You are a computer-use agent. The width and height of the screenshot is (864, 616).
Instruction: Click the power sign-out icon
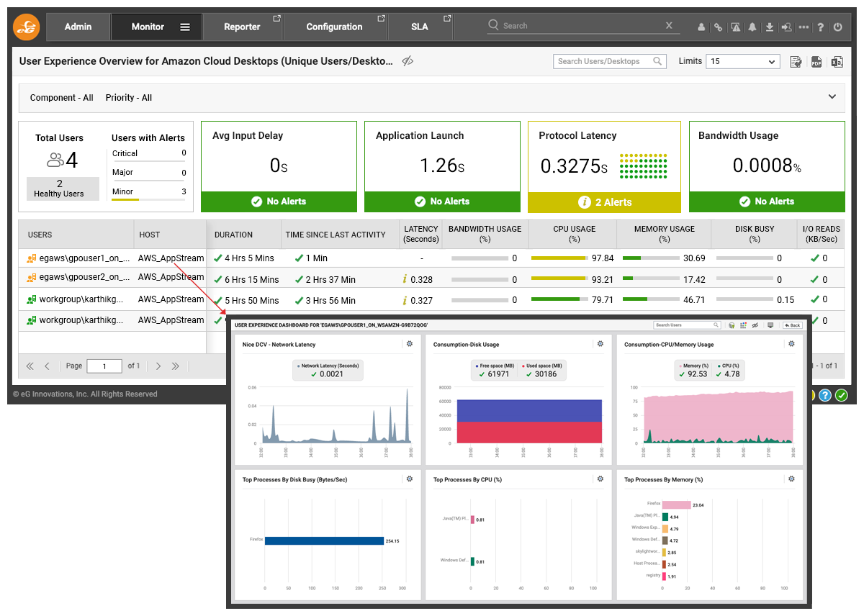pyautogui.click(x=837, y=27)
